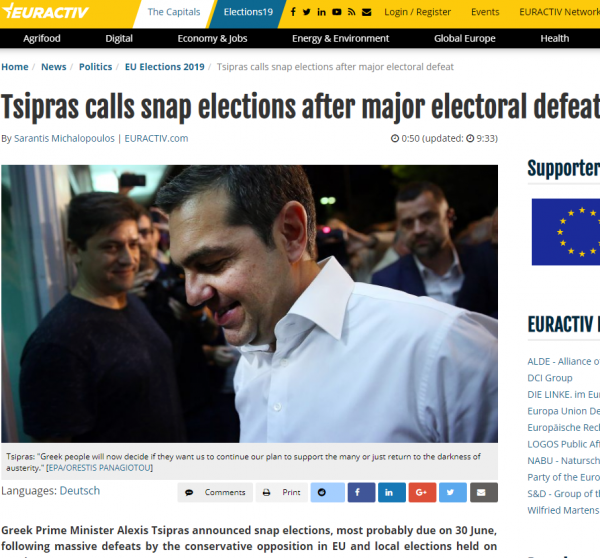Share article via light-blue Twitter button

coord(453,492)
